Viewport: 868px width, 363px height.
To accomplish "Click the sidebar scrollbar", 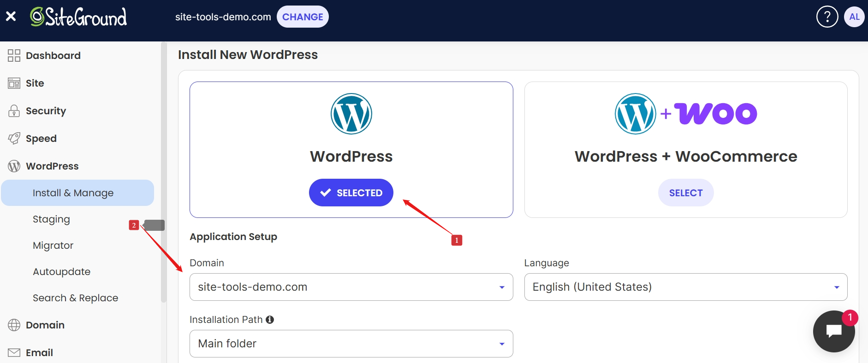I will click(x=163, y=173).
